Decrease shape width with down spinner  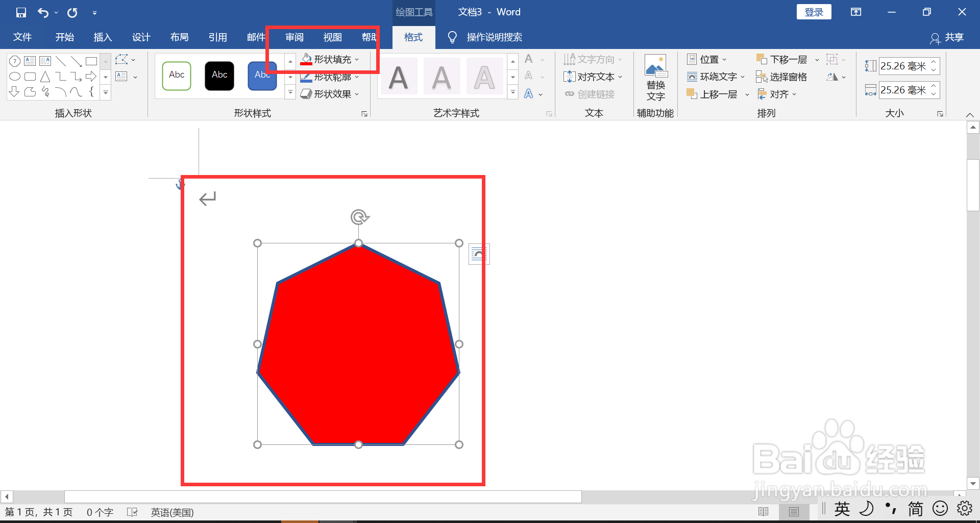pos(934,94)
